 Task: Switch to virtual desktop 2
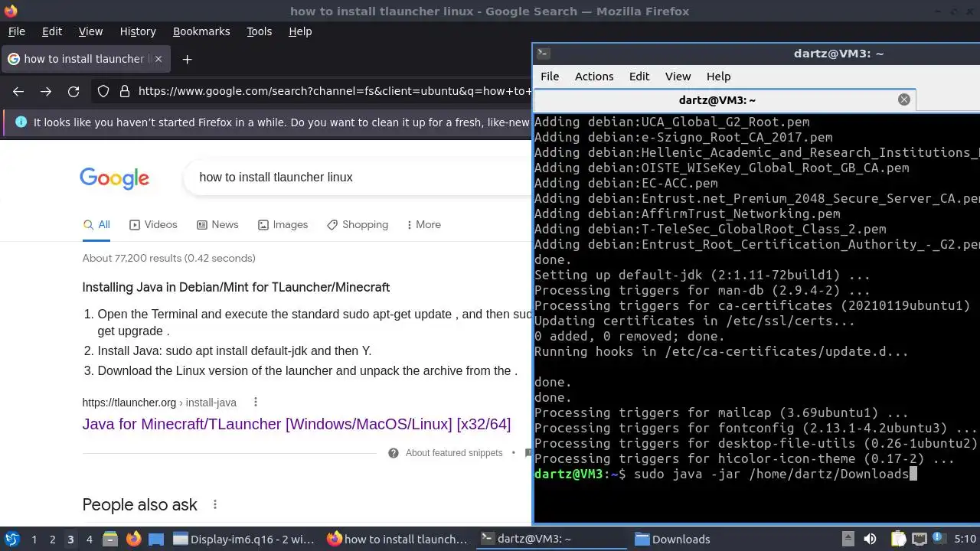pos(52,539)
